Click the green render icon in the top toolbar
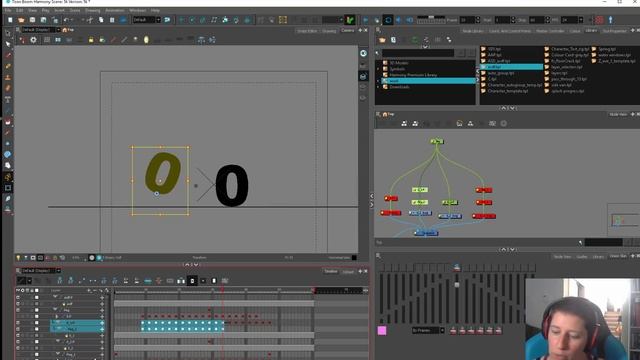This screenshot has height=360, width=640. point(350,20)
